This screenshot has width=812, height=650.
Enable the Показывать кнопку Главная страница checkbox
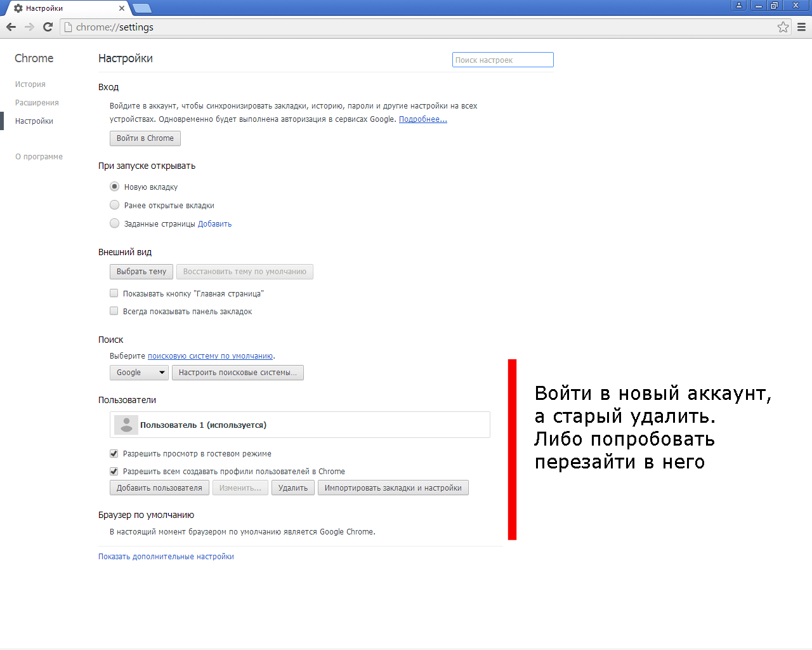click(114, 293)
